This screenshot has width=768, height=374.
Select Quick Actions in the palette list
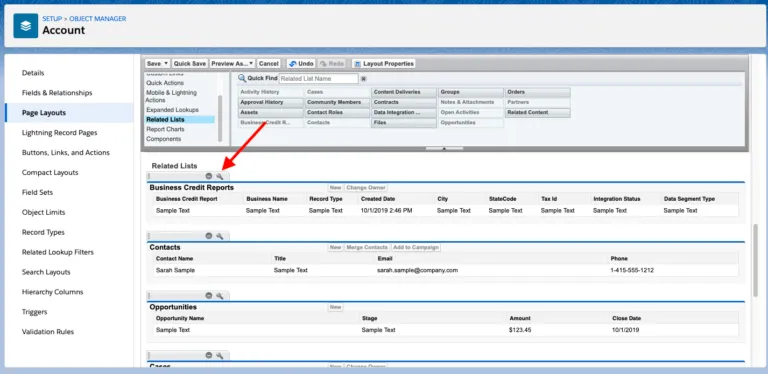click(x=165, y=83)
